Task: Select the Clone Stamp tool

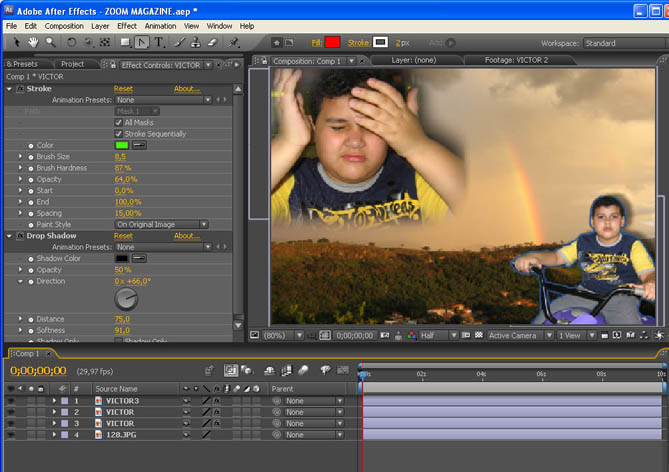Action: (195, 43)
